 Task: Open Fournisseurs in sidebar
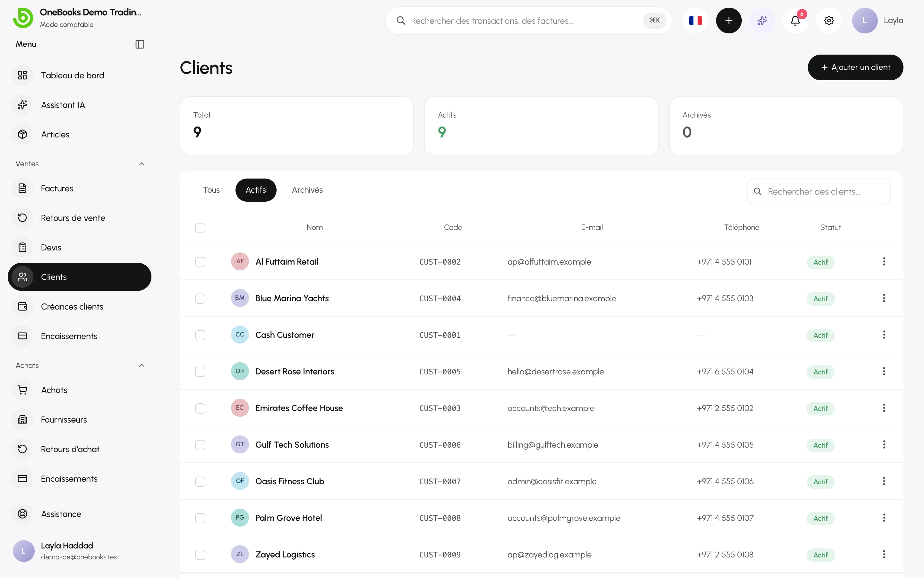pos(80,419)
